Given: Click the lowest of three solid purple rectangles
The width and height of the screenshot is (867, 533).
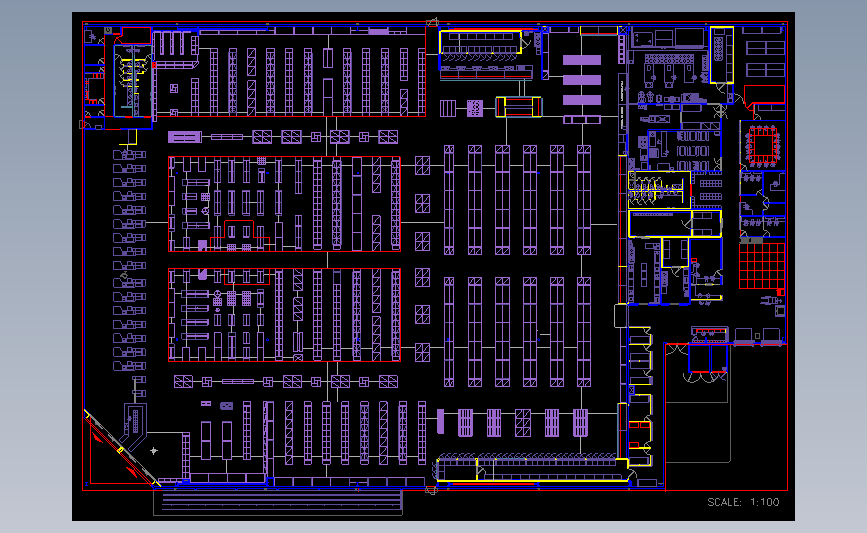Looking at the screenshot, I should 582,100.
